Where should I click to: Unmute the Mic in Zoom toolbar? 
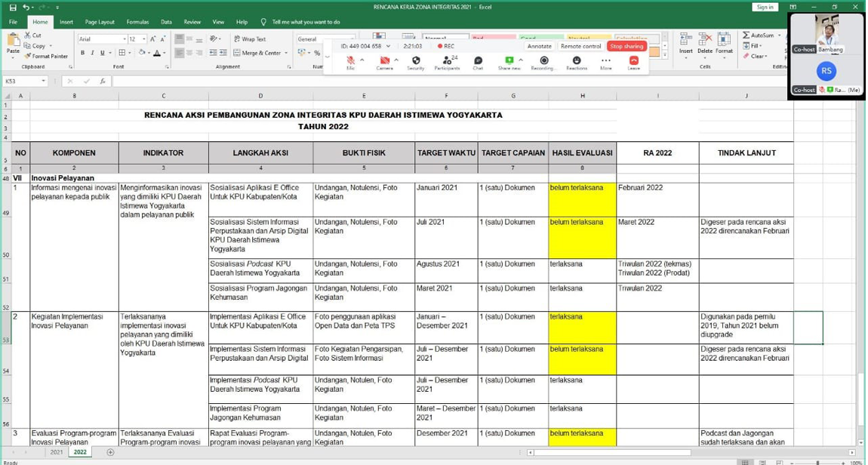[x=350, y=61]
